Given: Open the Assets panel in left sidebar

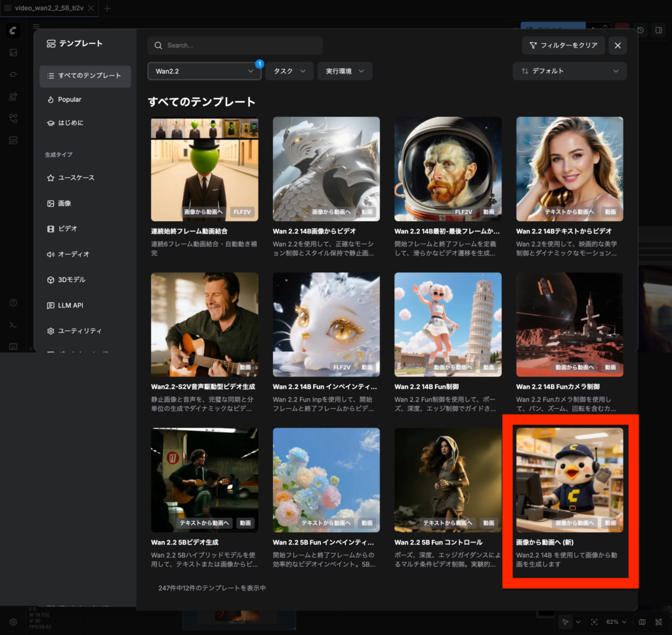Looking at the screenshot, I should tap(13, 52).
